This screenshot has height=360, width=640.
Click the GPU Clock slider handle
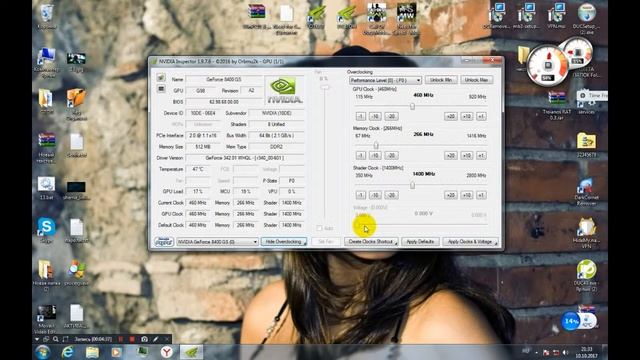coord(412,106)
